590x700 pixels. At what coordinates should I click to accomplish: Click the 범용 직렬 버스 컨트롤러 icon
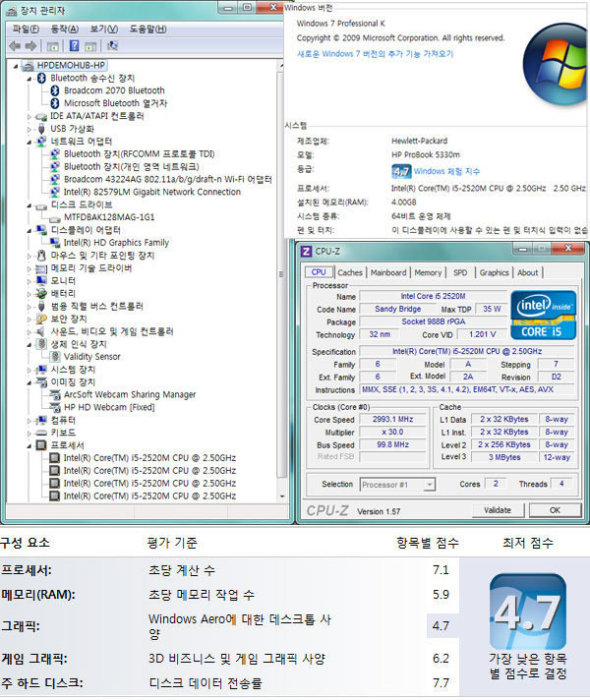(41, 307)
